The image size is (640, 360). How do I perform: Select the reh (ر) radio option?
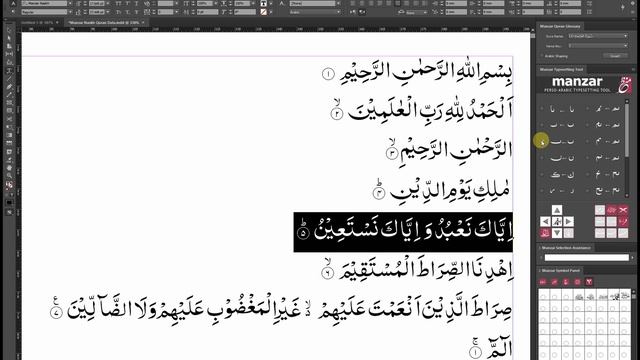pos(542,191)
